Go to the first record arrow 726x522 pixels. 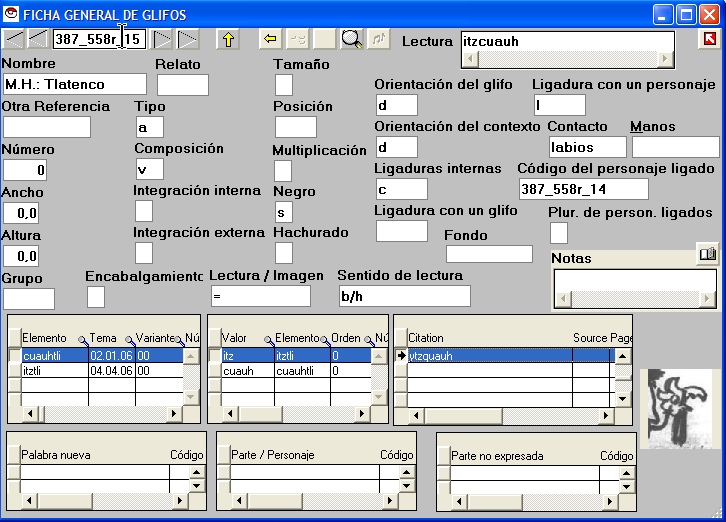pos(14,40)
